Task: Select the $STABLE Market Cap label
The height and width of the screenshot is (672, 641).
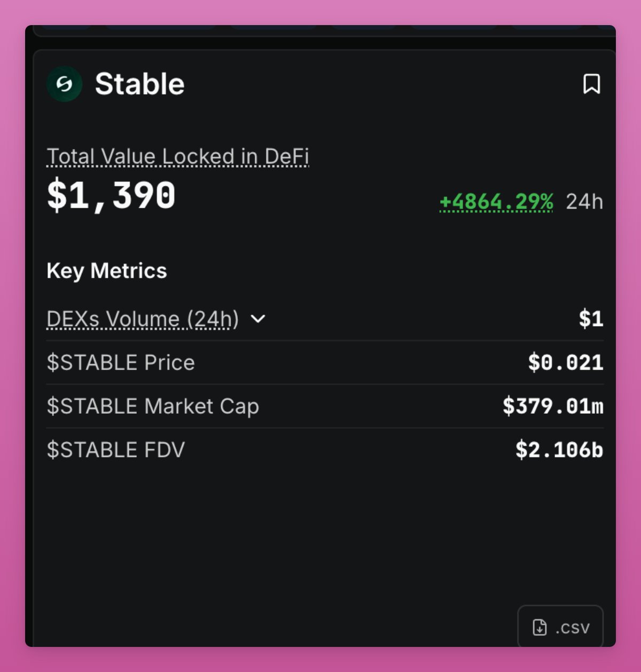Action: pos(153,406)
